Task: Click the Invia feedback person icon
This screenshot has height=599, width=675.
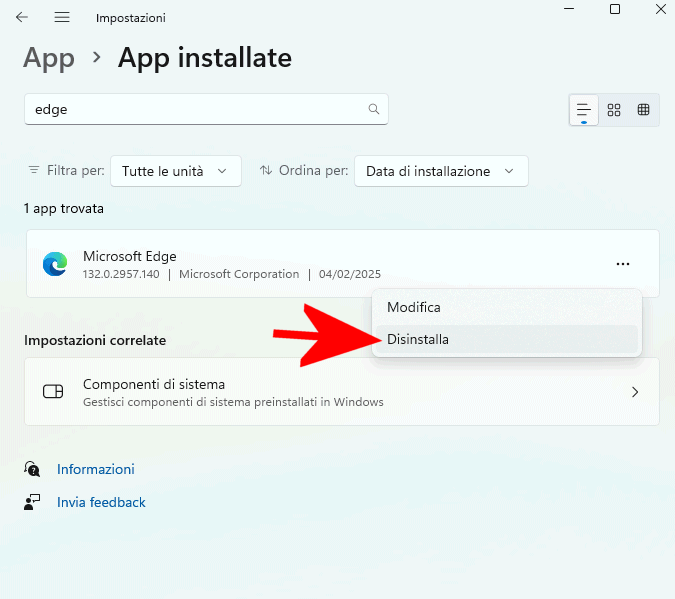Action: point(32,502)
